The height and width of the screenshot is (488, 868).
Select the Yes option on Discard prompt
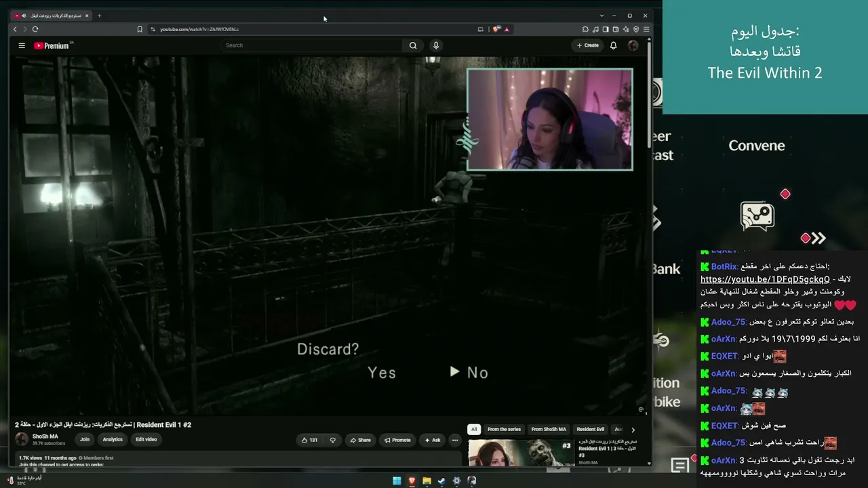(x=382, y=373)
